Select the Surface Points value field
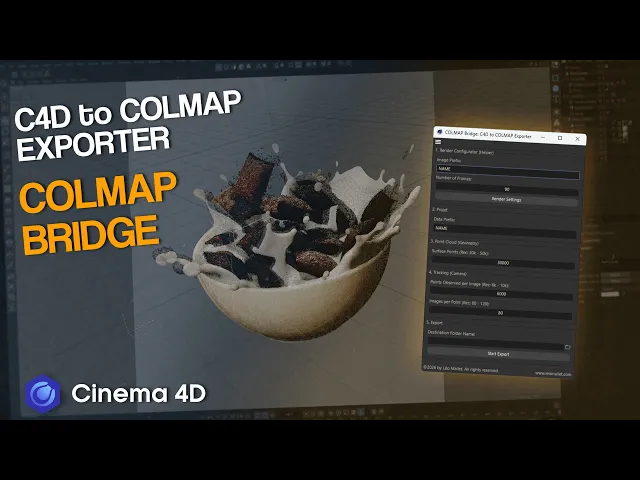 tap(503, 263)
